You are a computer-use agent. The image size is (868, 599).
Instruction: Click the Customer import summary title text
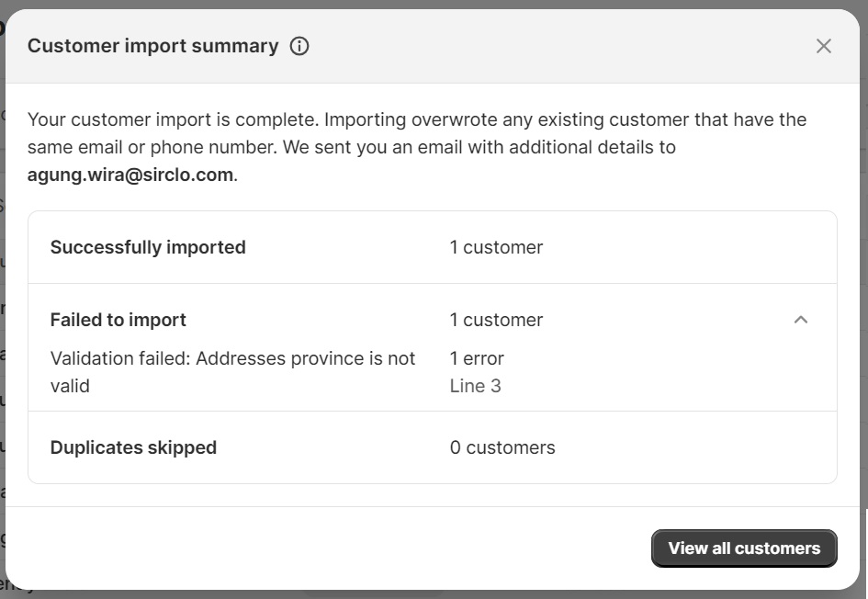click(153, 46)
